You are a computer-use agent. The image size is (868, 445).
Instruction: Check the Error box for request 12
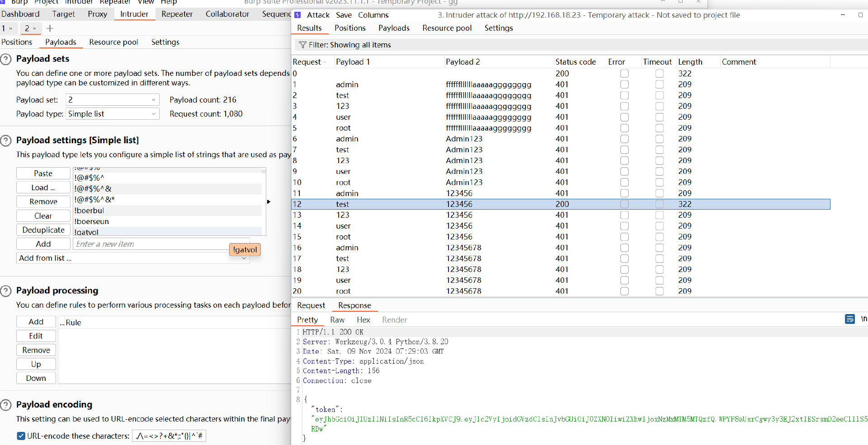[624, 204]
